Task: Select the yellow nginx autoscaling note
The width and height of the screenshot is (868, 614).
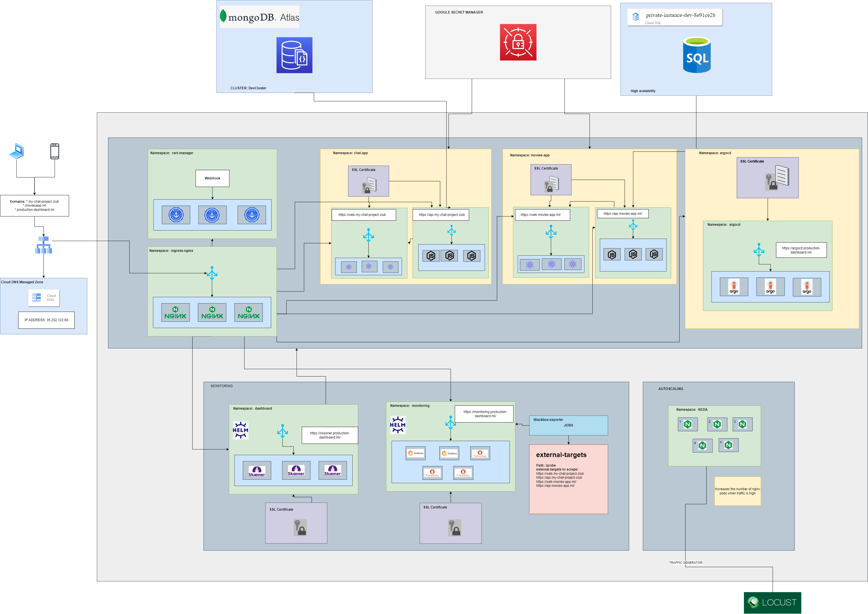Action: (x=737, y=491)
